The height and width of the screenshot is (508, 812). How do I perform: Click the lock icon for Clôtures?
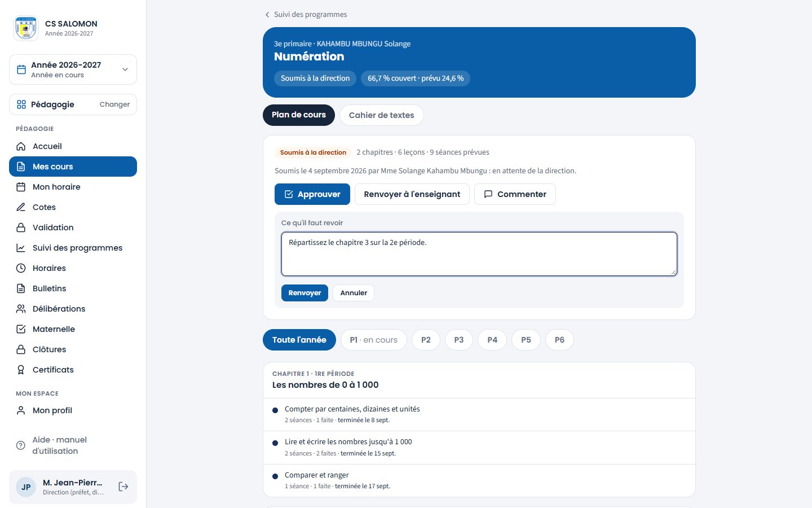pyautogui.click(x=21, y=349)
